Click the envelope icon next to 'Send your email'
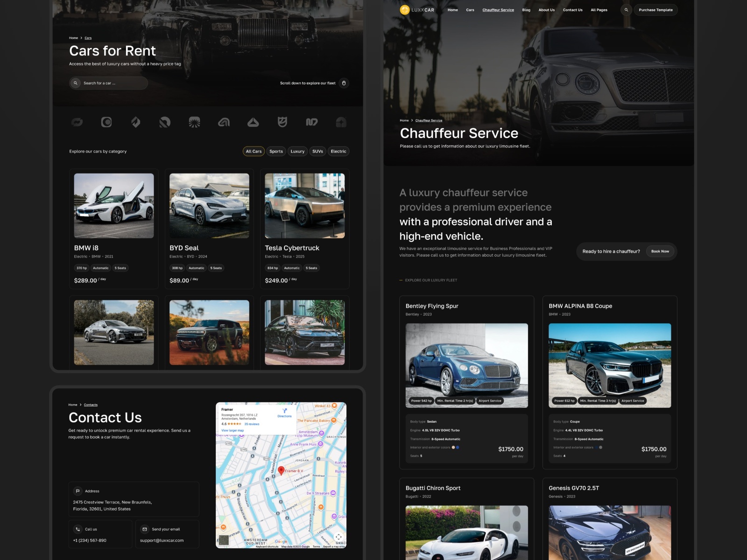The width and height of the screenshot is (747, 560). 145,529
